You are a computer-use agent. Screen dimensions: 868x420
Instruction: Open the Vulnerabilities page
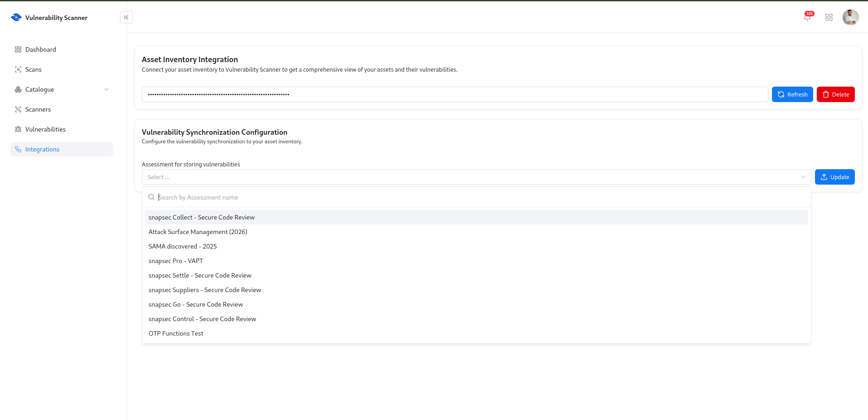(62, 129)
